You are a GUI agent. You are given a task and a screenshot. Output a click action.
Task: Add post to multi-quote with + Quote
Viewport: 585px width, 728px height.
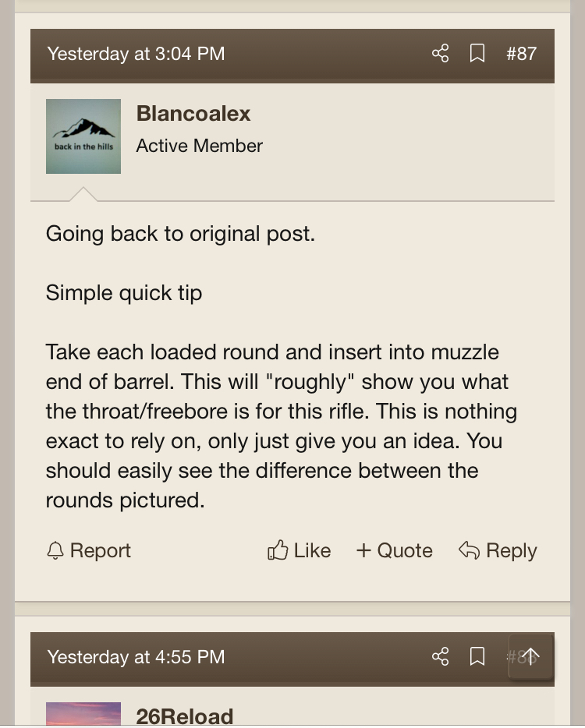[x=394, y=551]
